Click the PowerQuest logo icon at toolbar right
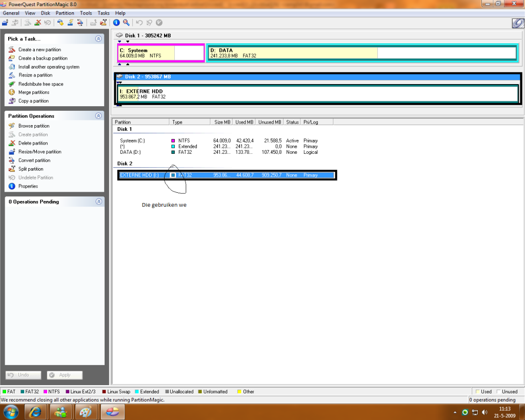The image size is (525, 420). pos(518,23)
